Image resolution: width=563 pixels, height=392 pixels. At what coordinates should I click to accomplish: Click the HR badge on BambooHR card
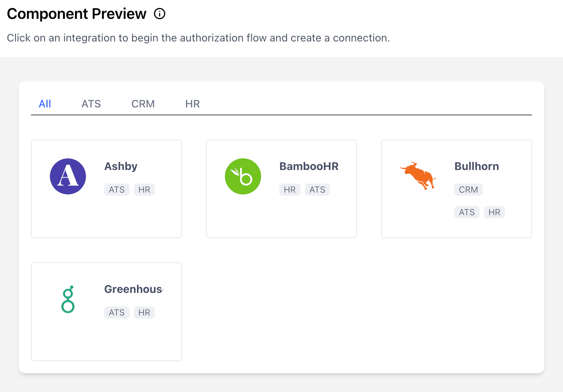tap(289, 190)
